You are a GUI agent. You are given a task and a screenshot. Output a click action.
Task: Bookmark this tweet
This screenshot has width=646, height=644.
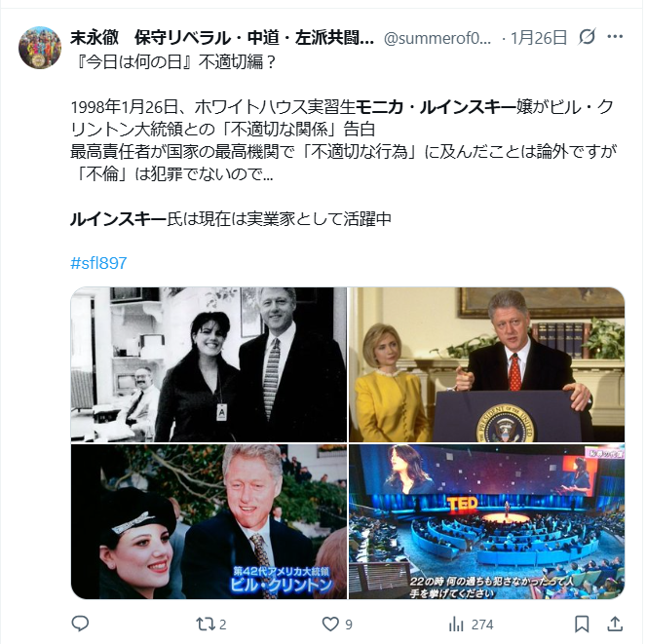(x=582, y=624)
